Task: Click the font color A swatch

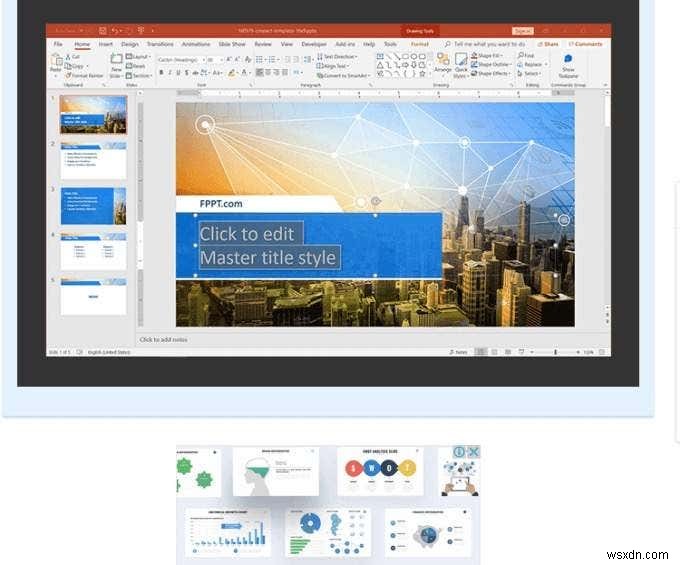Action: point(245,72)
